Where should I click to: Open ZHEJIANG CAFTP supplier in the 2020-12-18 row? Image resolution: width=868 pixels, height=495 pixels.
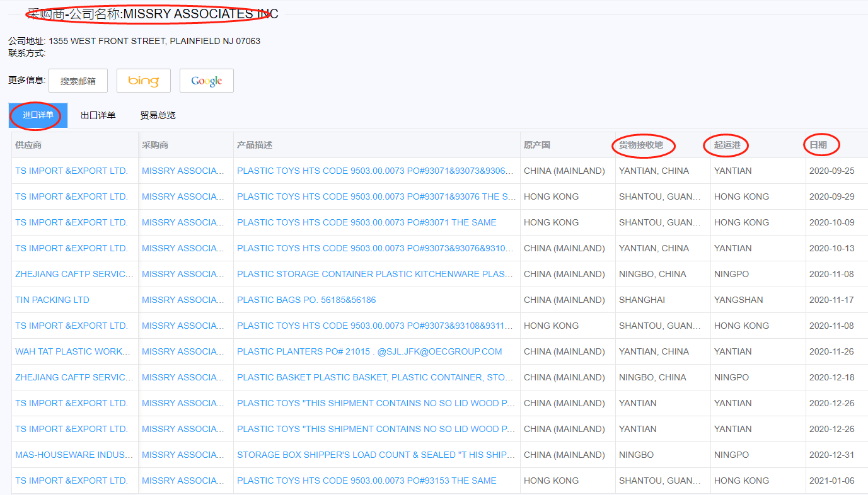[74, 377]
